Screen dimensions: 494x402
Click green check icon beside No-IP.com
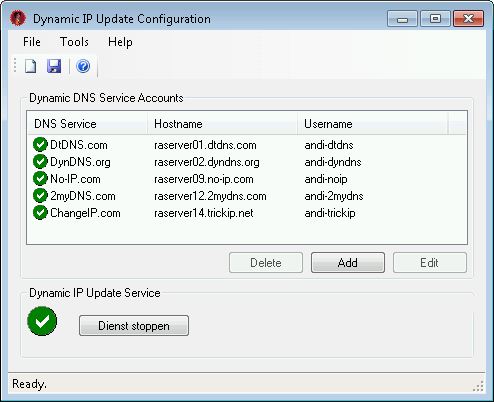[40, 179]
